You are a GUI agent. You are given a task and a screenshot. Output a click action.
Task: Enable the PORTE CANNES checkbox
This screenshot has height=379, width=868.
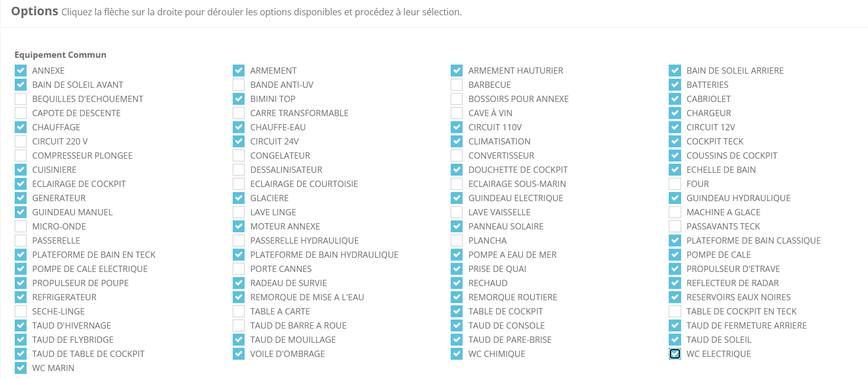coord(239,269)
